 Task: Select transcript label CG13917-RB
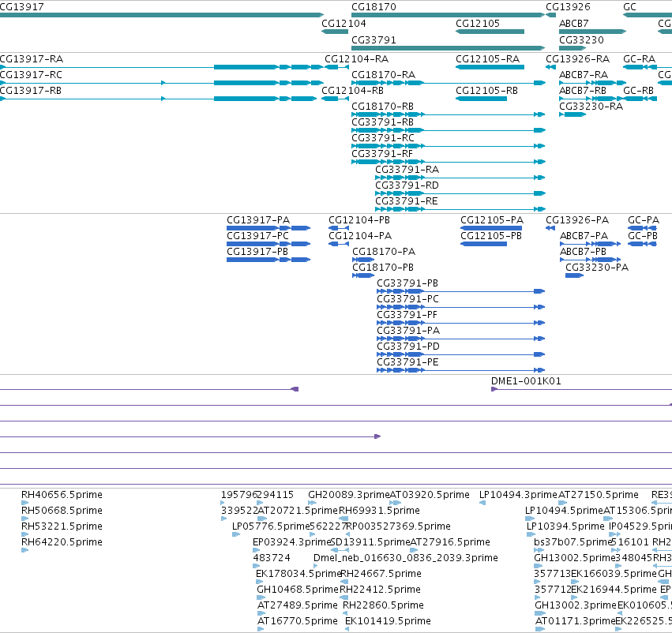31,90
